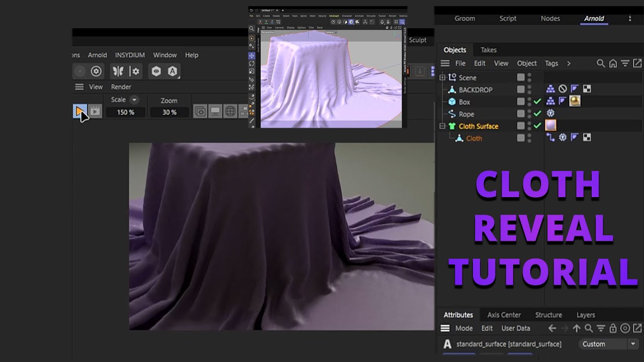Screen dimensions: 644x362
Task: Open the three-dot menu beside Arnold tab
Action: (x=630, y=19)
